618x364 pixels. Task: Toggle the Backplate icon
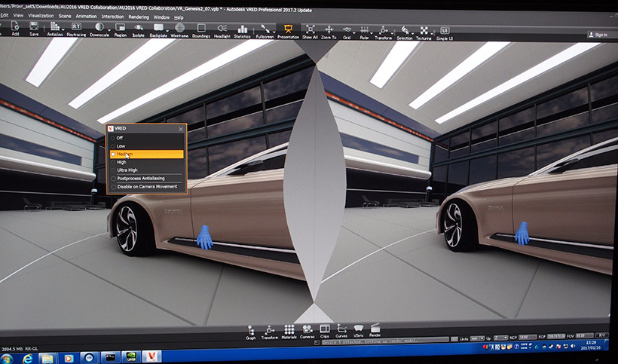click(x=158, y=28)
